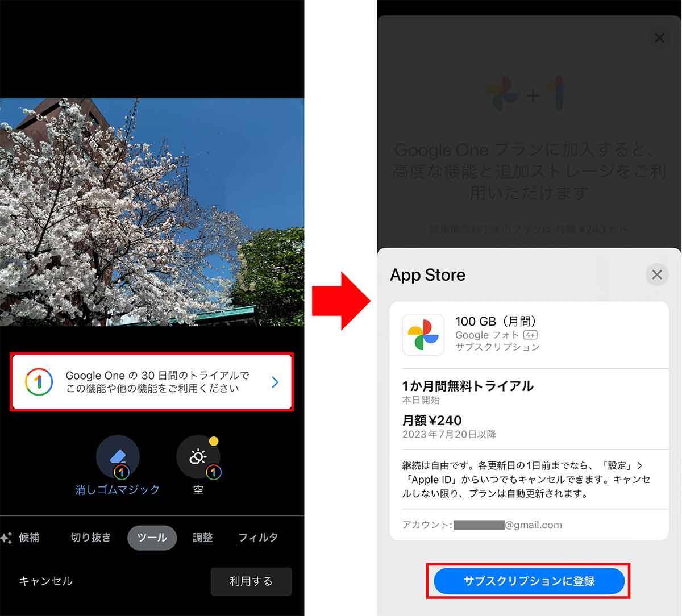Tap the App Store sheet title
Viewport: 682px width, 616px height.
coord(427,275)
